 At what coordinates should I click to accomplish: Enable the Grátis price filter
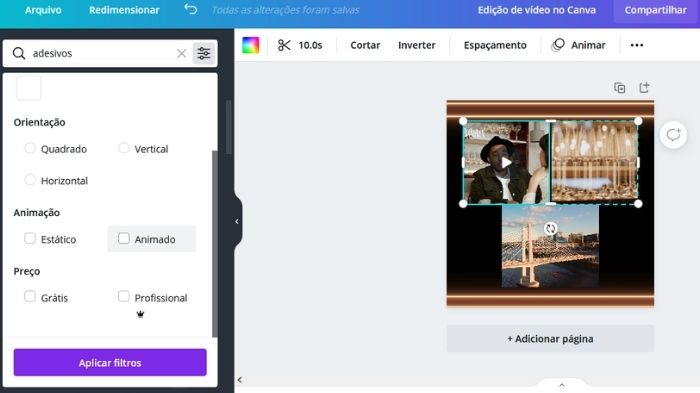(x=30, y=297)
